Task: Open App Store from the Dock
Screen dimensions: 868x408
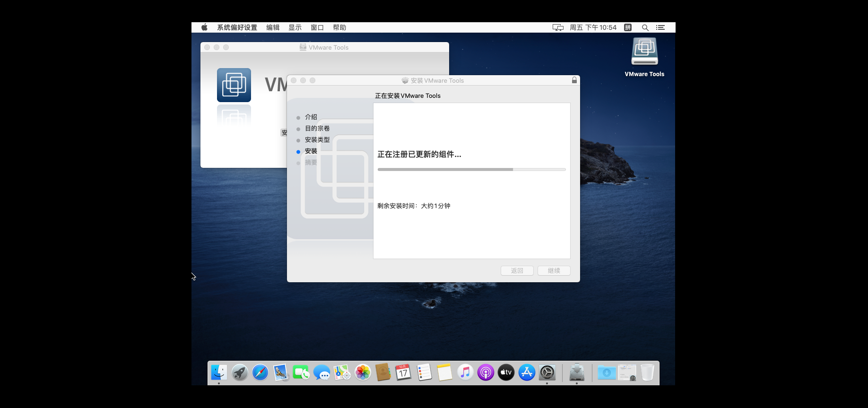Action: pyautogui.click(x=527, y=373)
